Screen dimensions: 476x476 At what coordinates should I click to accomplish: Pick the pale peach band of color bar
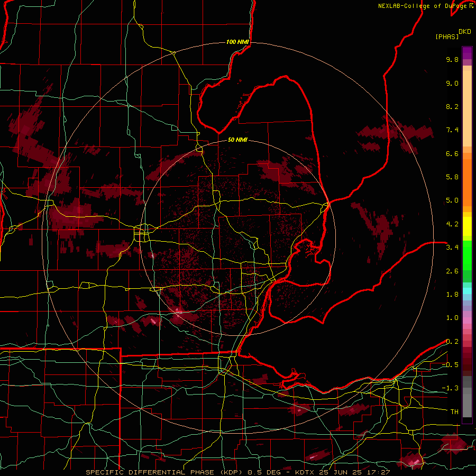click(467, 108)
